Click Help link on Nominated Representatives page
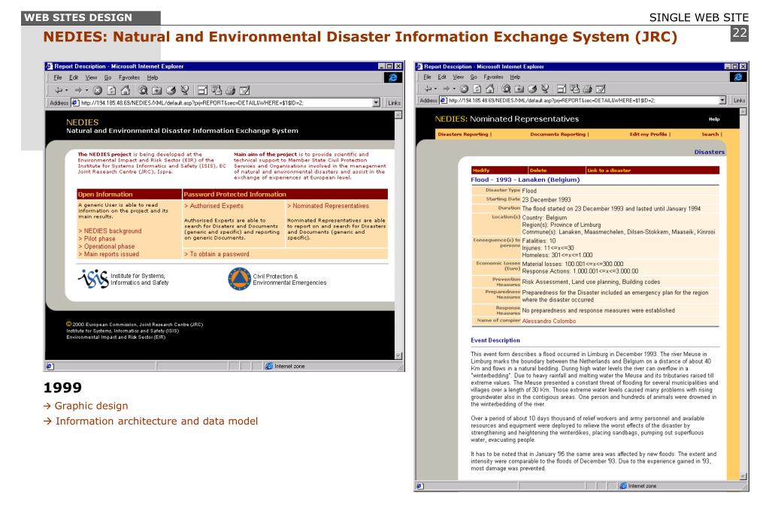 714,119
